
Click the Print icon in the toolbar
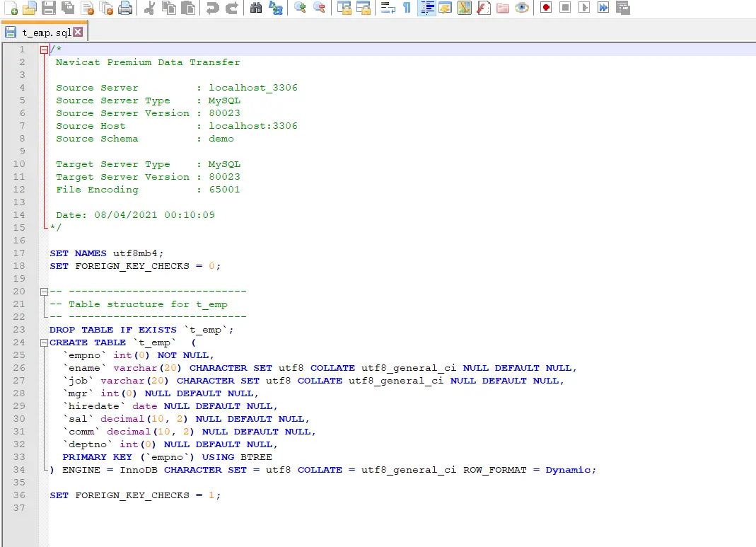[x=125, y=8]
